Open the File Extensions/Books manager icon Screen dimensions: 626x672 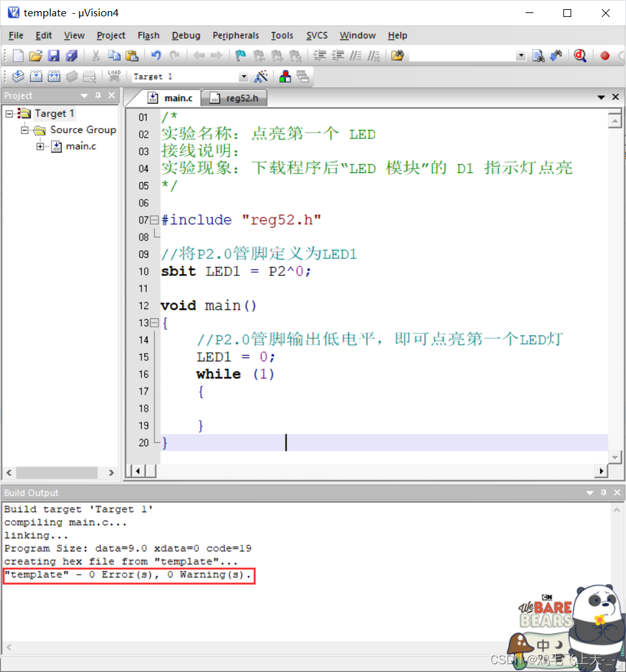pos(285,76)
